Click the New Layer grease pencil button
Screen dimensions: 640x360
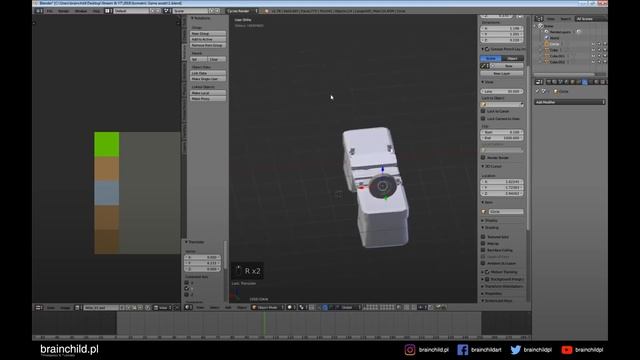(502, 73)
